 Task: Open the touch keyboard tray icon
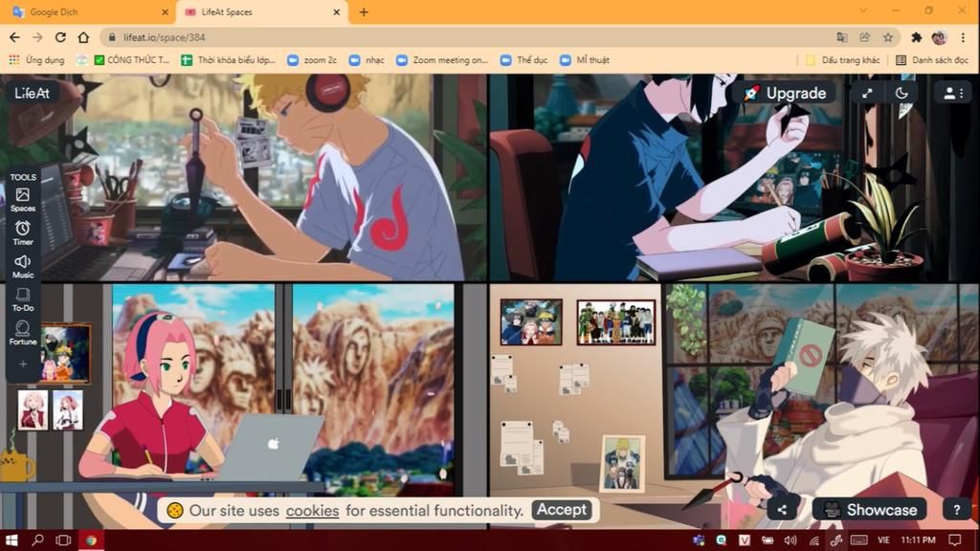pyautogui.click(x=858, y=540)
